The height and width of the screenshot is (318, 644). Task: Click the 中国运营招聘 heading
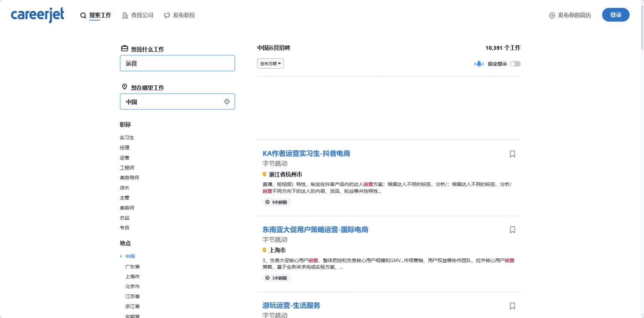pos(273,48)
